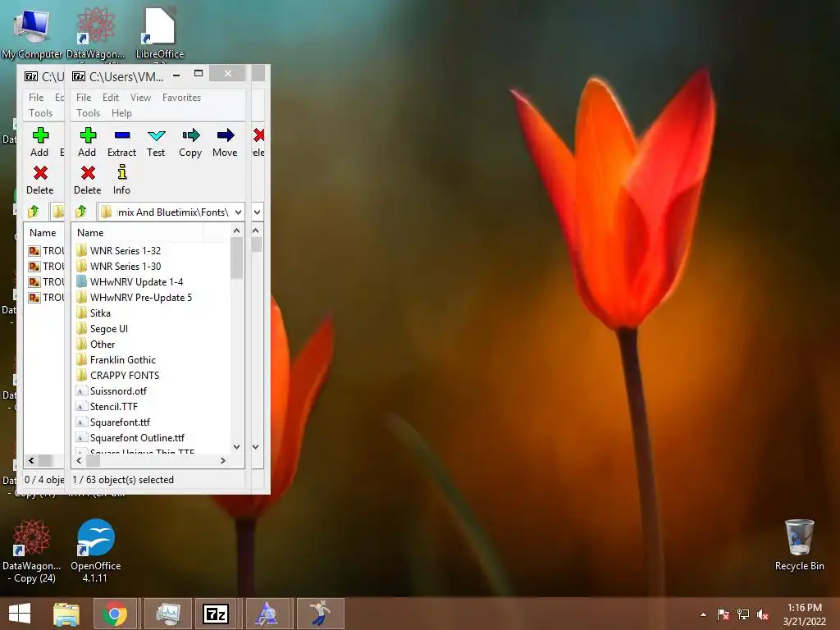Click the Windows Start button
The height and width of the screenshot is (630, 840).
20,614
